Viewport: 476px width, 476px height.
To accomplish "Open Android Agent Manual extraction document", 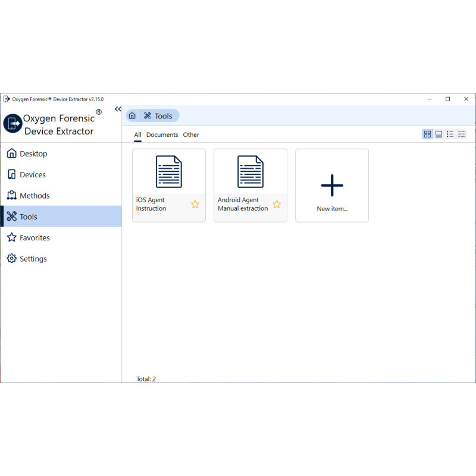I will [x=250, y=185].
